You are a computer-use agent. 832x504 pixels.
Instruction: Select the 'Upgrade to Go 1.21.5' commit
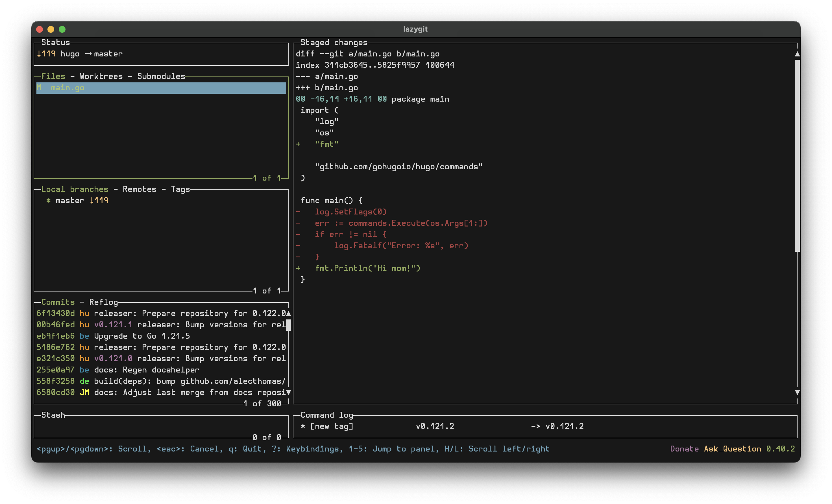pos(135,336)
